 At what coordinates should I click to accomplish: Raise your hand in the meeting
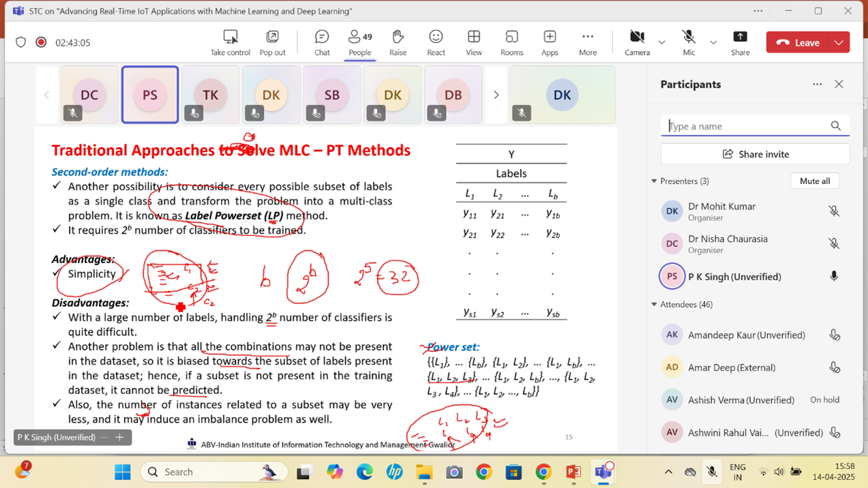[398, 42]
